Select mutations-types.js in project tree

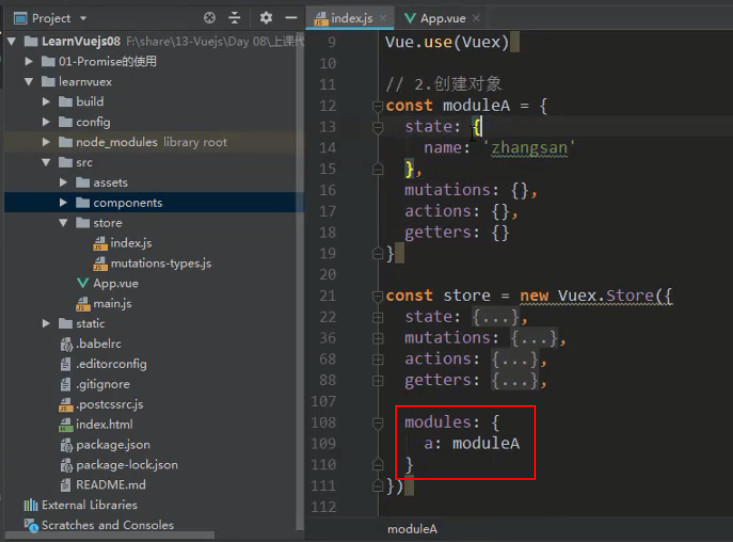(152, 263)
